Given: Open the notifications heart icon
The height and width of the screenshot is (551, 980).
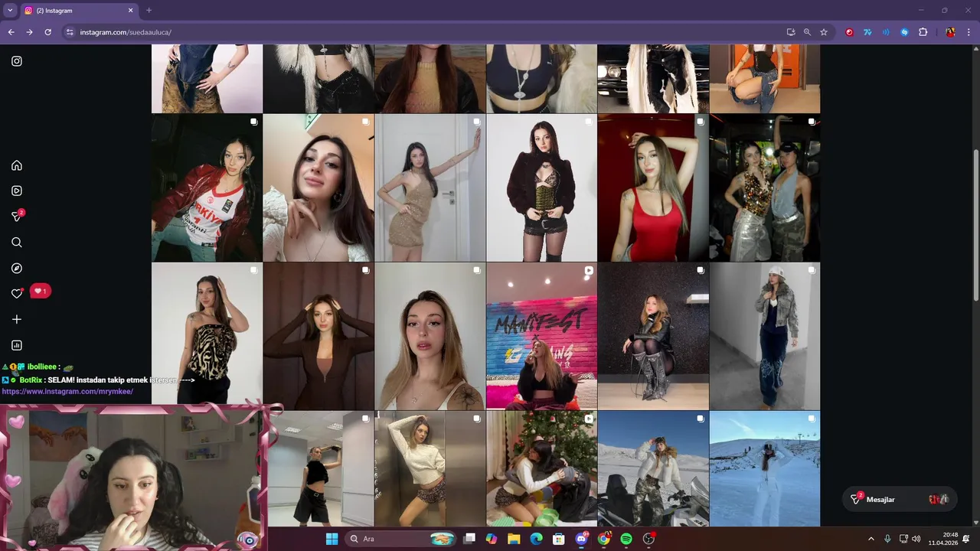Looking at the screenshot, I should 17,293.
